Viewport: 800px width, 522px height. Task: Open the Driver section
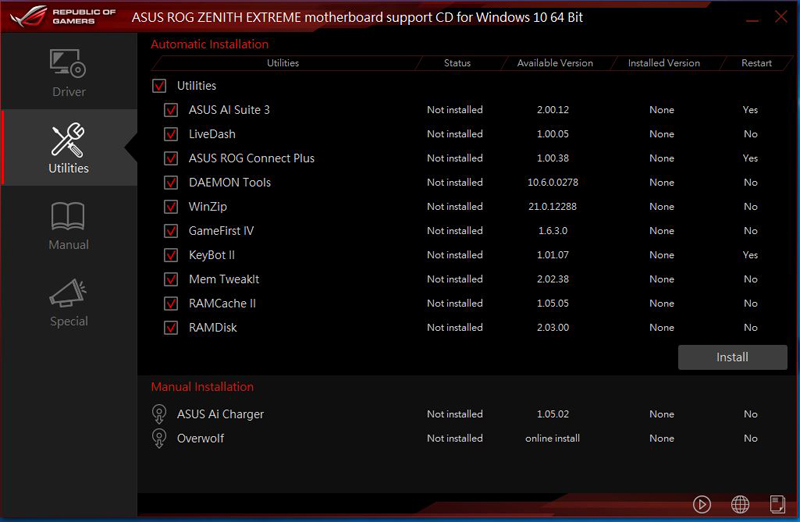point(68,72)
